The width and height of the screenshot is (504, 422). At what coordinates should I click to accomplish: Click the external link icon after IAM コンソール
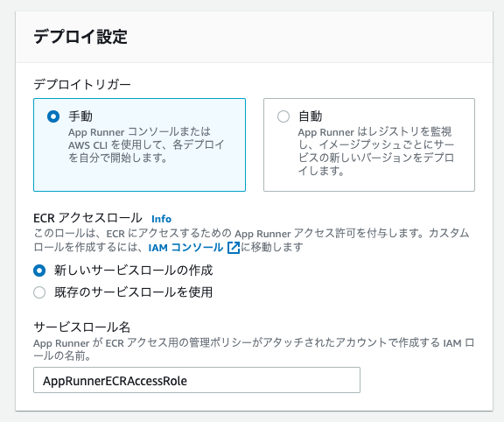tap(234, 248)
